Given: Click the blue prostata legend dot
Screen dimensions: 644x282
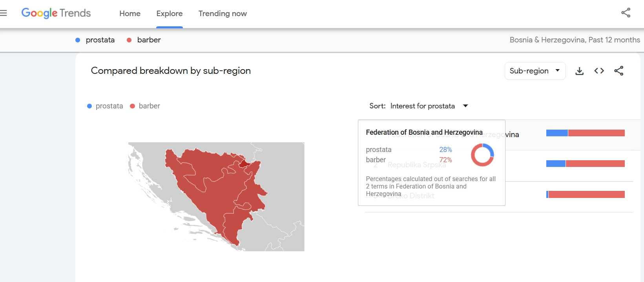Looking at the screenshot, I should click(89, 106).
